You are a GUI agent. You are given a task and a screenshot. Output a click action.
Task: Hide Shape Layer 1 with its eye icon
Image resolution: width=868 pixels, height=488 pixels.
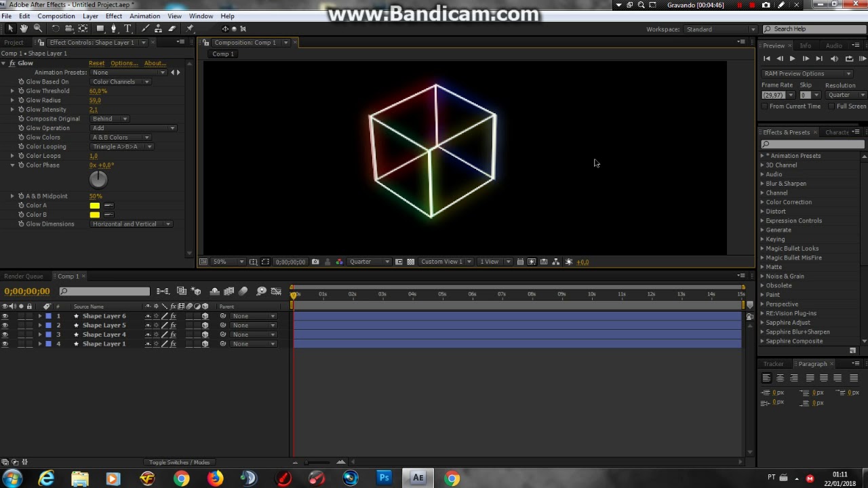[x=5, y=344]
